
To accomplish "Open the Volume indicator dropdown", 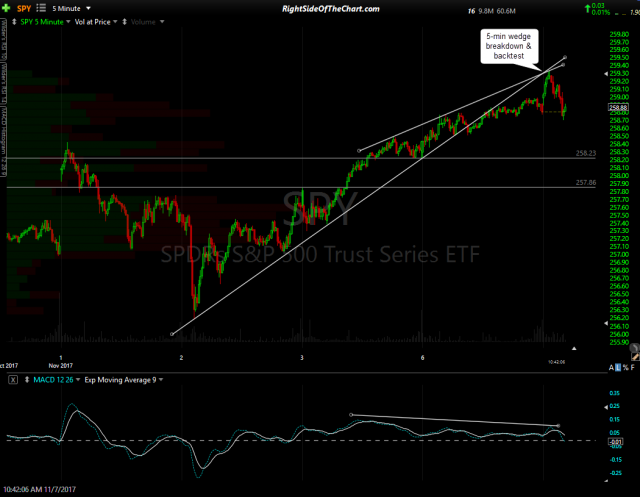I will [162, 22].
